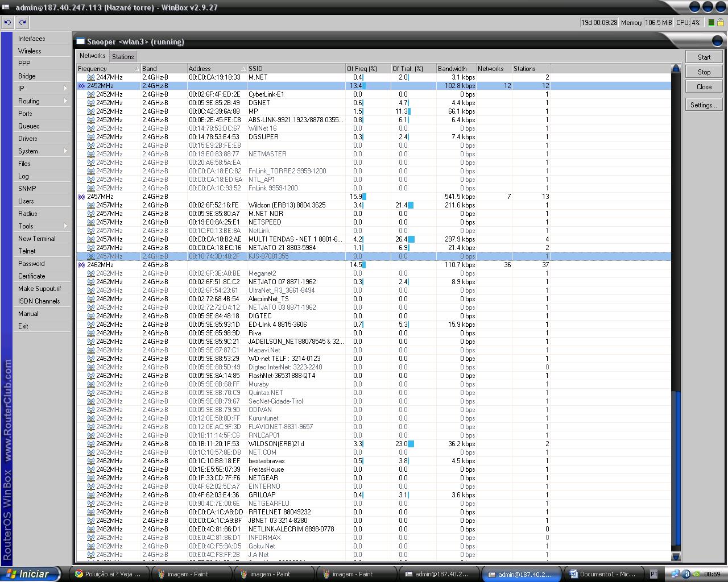Click the PT language indicator in tray
The width and height of the screenshot is (728, 582).
[x=654, y=574]
